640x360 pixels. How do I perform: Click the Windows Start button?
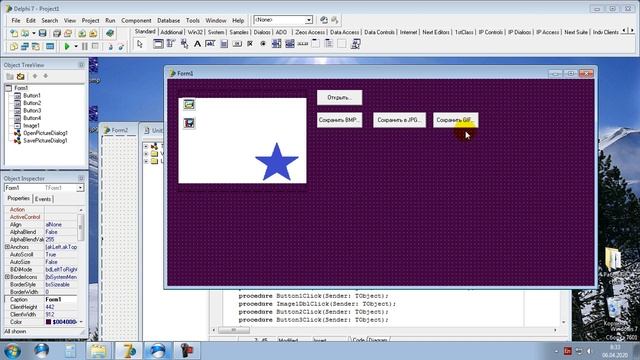tap(12, 351)
